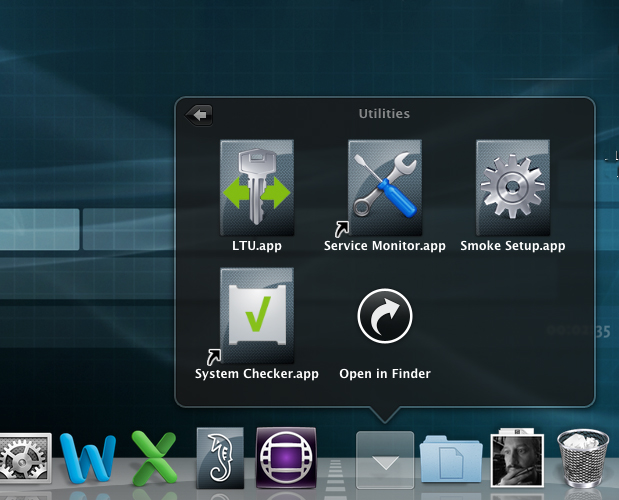Image resolution: width=619 pixels, height=500 pixels.
Task: Click the Open in Finder arrow icon
Action: coord(385,316)
